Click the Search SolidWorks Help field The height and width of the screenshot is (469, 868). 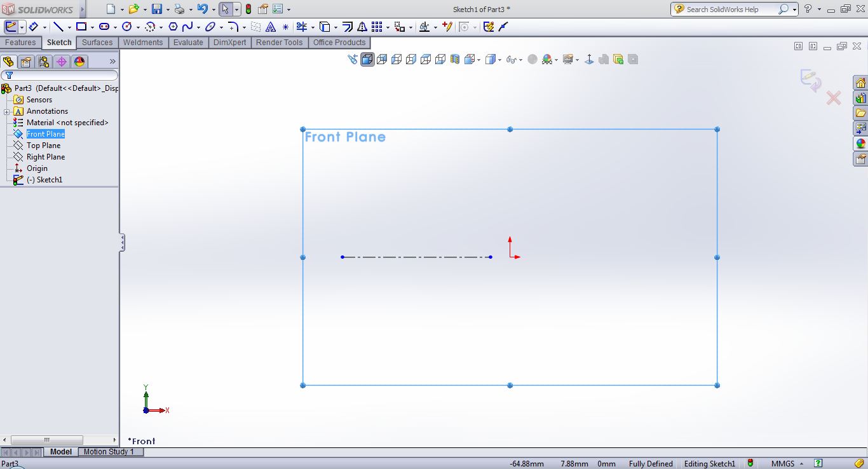(731, 9)
